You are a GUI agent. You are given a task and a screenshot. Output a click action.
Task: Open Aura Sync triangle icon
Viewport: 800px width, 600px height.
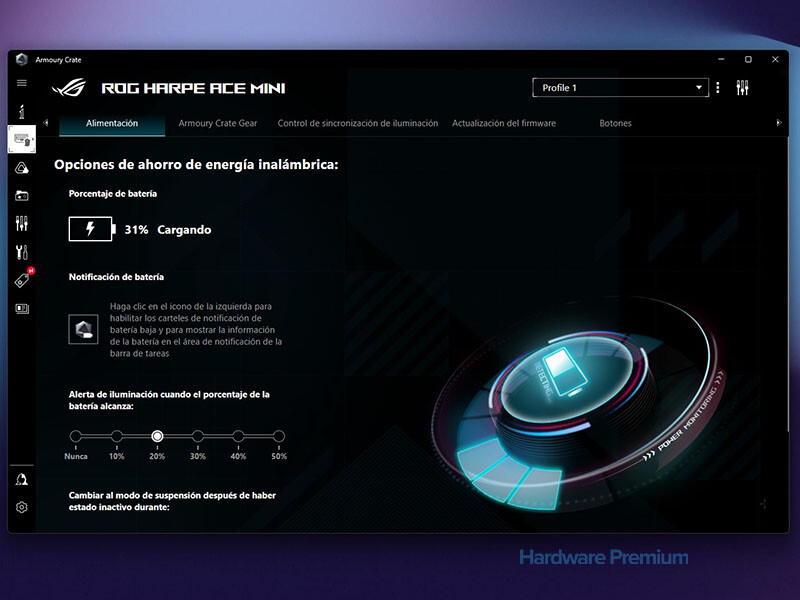[x=21, y=168]
